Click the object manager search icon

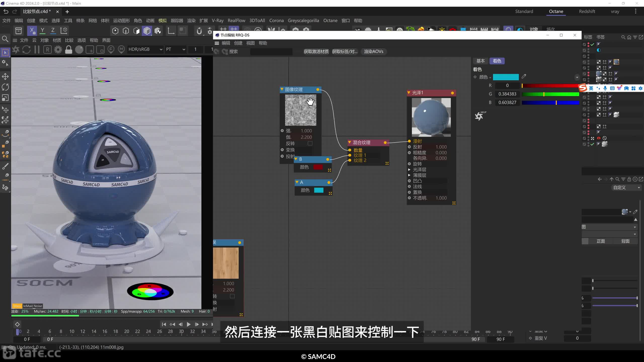point(623,37)
